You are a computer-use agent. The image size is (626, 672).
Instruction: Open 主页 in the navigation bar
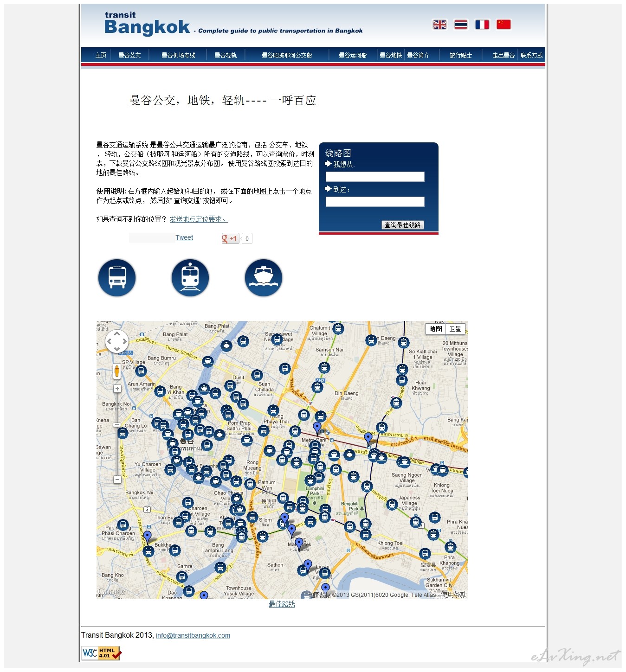pos(101,55)
